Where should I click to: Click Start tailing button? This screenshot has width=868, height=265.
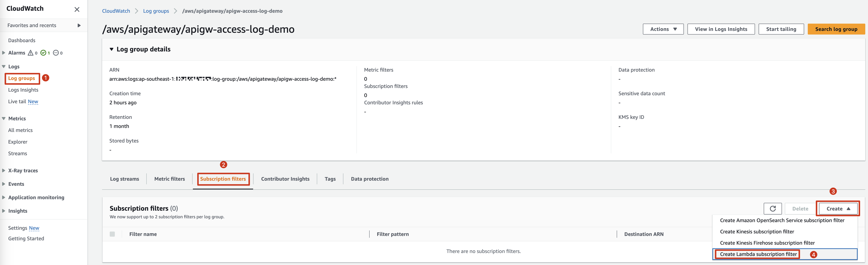(x=781, y=29)
